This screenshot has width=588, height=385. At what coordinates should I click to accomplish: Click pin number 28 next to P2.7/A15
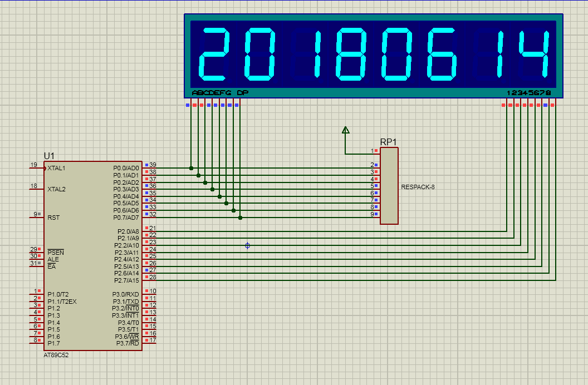(x=153, y=277)
